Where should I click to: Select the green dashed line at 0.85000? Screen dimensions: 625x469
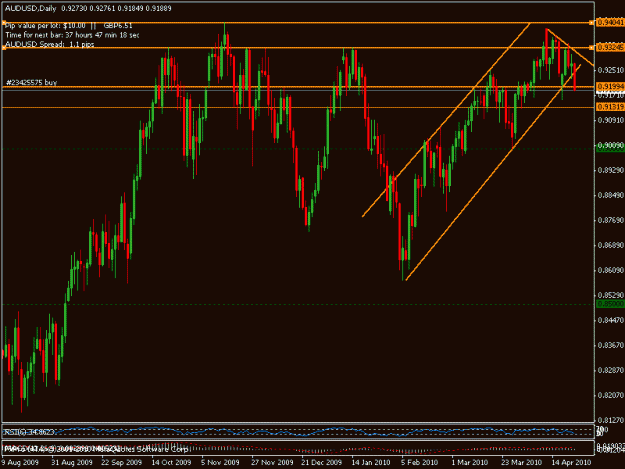coord(298,304)
